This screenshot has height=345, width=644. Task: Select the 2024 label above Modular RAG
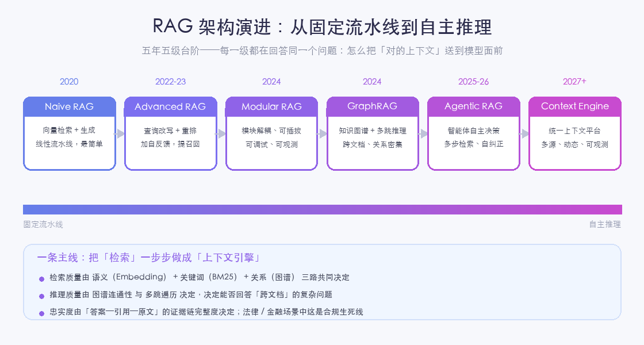271,81
